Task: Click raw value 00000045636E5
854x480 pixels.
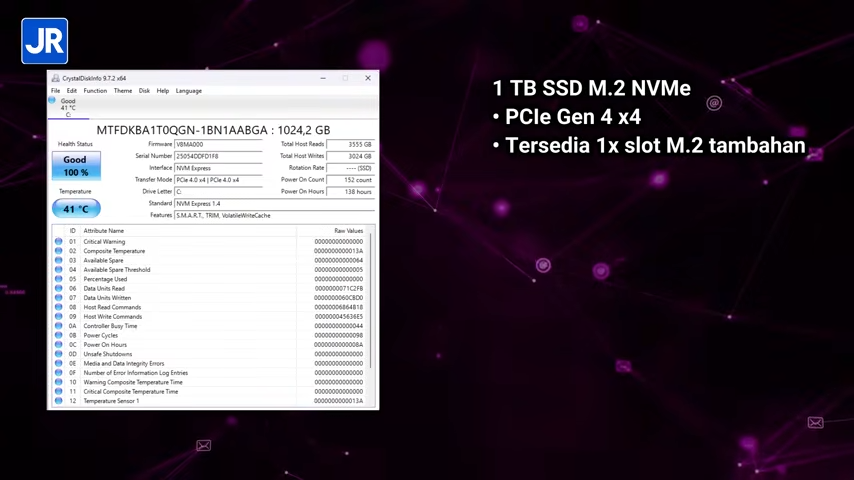Action: (339, 316)
